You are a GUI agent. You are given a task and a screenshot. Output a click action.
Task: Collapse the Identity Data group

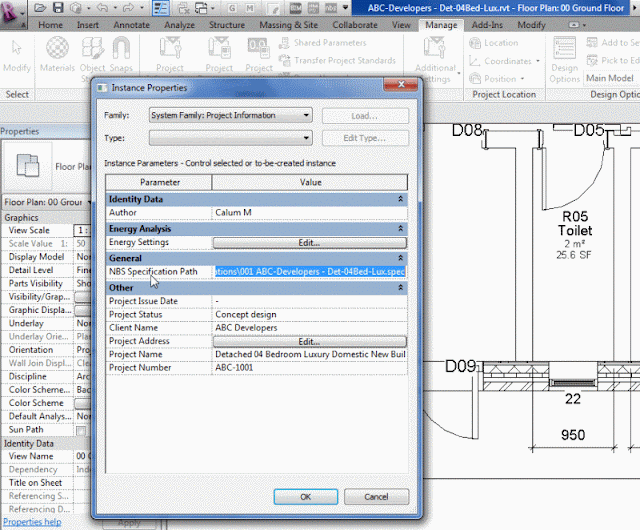click(x=400, y=199)
